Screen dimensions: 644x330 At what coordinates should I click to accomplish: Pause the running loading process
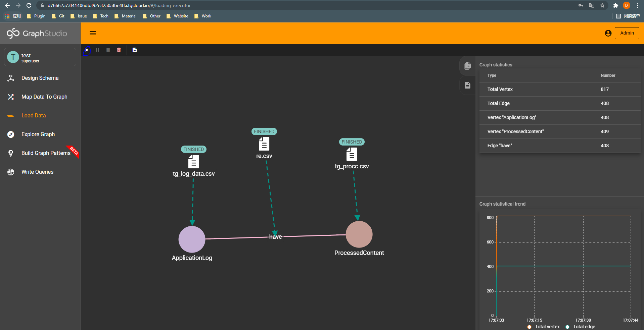97,50
